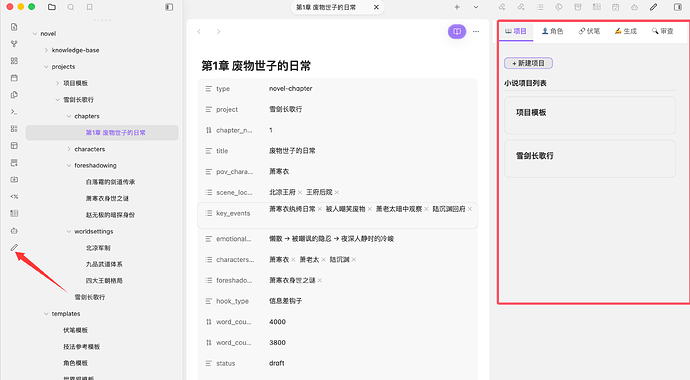Click the robot icon in left ribbon
The image size is (690, 380).
(14, 230)
